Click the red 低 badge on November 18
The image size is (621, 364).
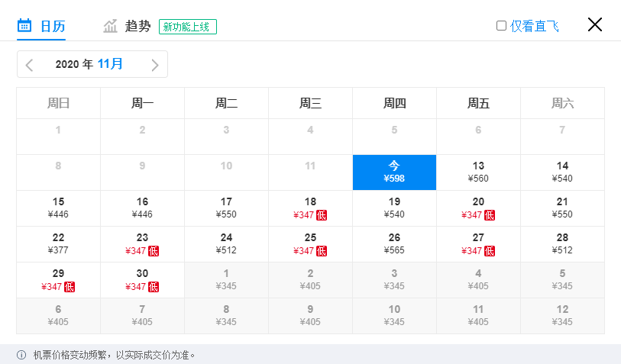(322, 215)
